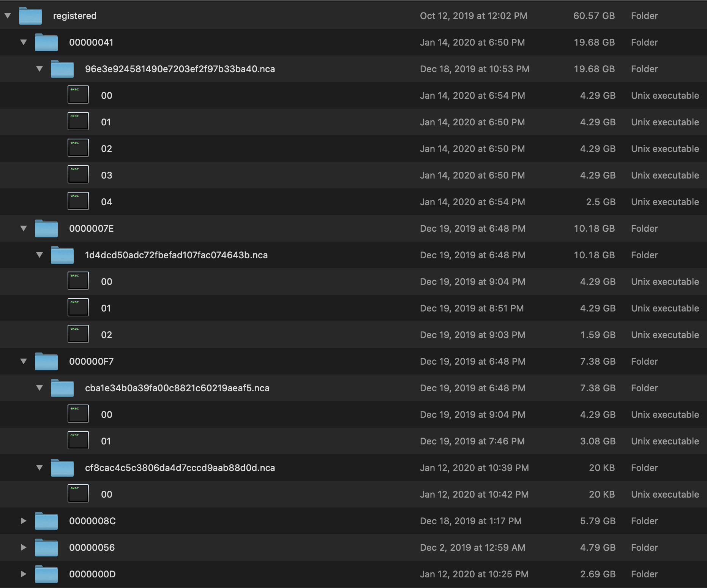Click the date "Dec 19, 2019 at 7:46 PM"
707x588 pixels.
(x=472, y=441)
